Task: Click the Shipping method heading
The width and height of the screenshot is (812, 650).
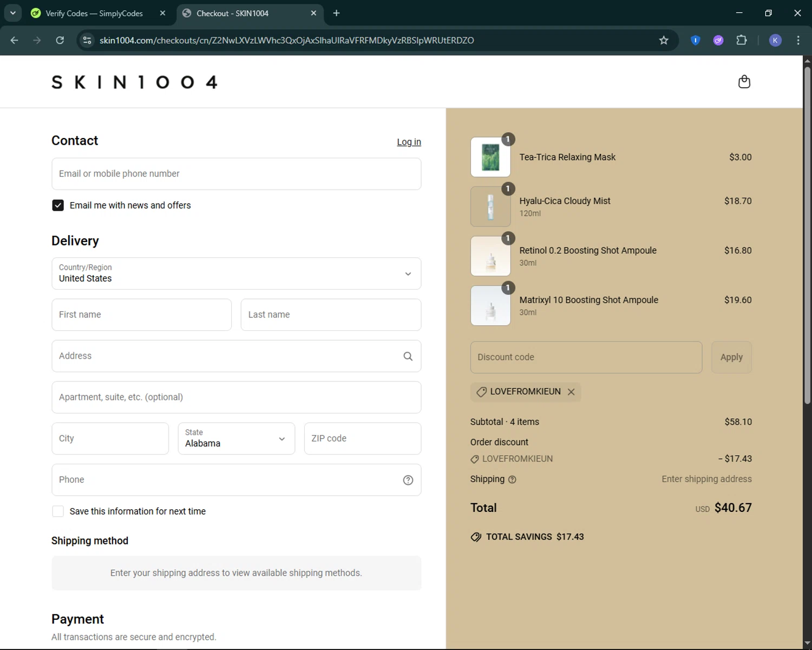Action: [90, 541]
